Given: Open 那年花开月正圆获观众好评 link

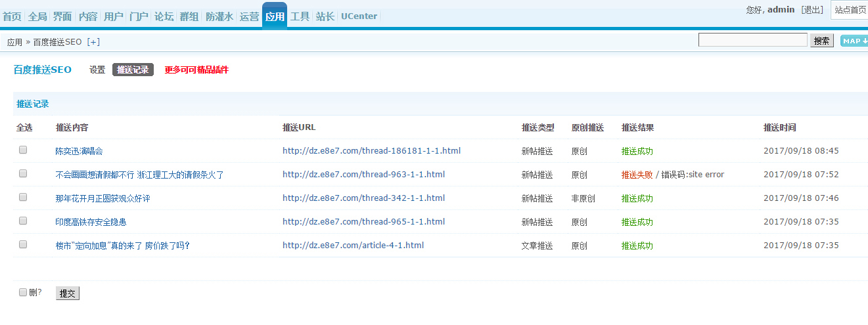Looking at the screenshot, I should [x=103, y=198].
